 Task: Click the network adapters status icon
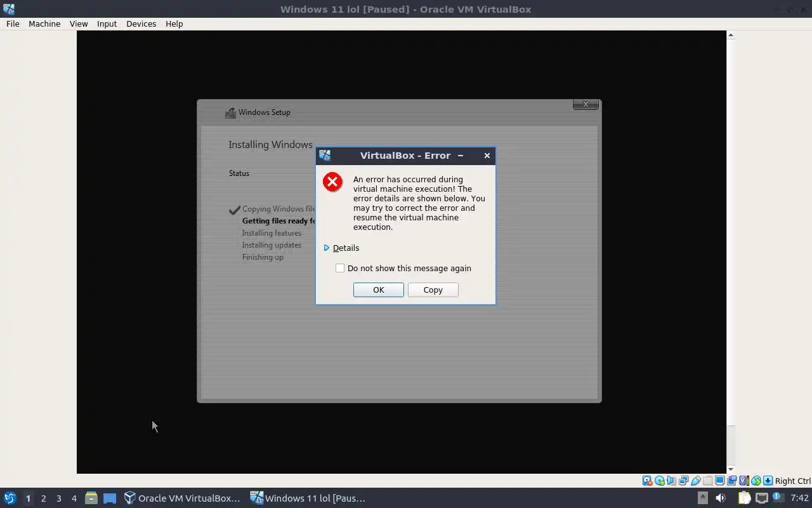click(683, 481)
